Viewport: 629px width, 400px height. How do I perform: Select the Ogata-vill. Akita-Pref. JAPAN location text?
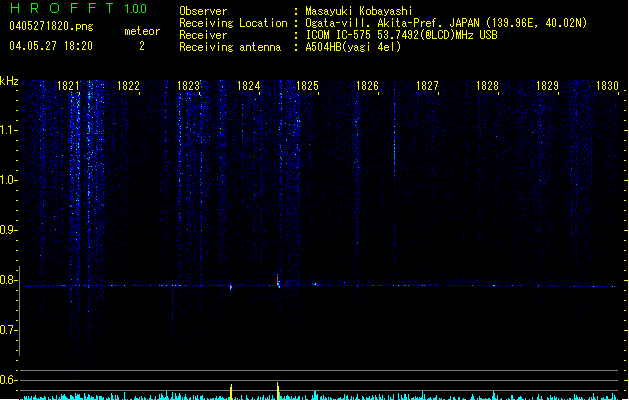click(446, 23)
